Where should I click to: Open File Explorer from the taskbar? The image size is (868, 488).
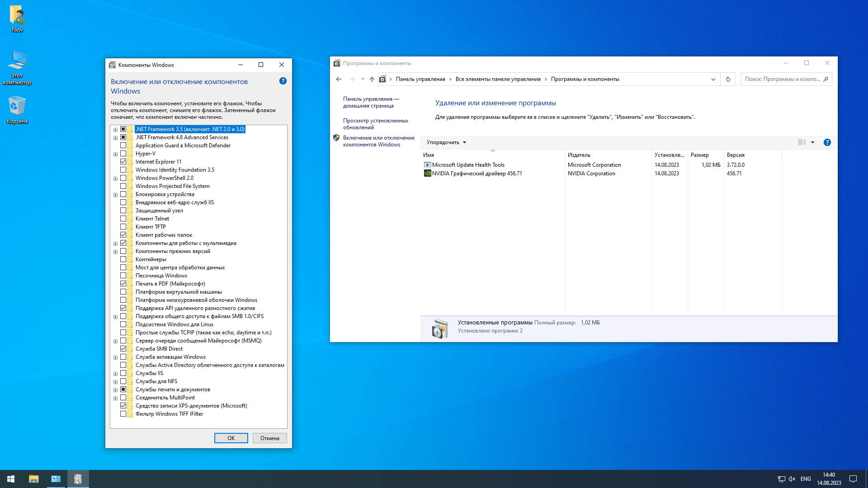coord(33,479)
